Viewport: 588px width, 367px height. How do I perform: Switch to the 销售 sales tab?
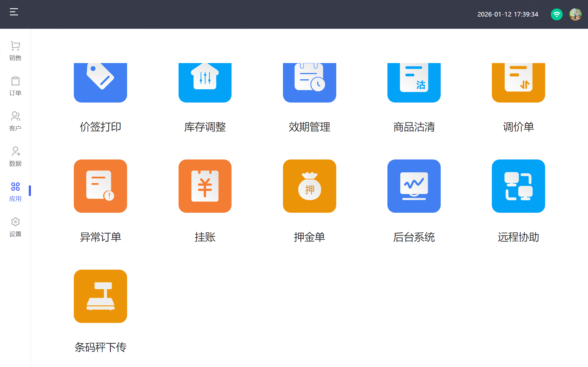coord(15,51)
